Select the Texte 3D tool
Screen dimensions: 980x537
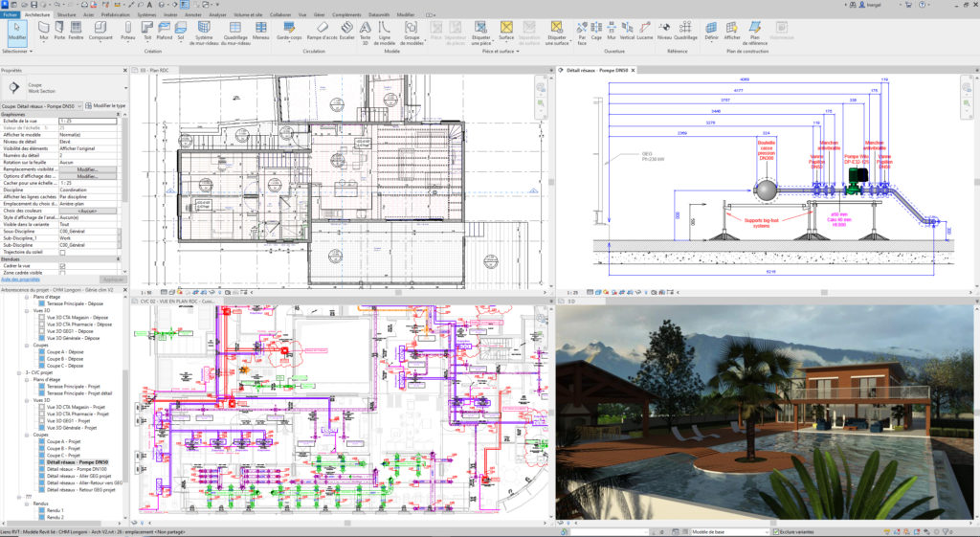[365, 33]
